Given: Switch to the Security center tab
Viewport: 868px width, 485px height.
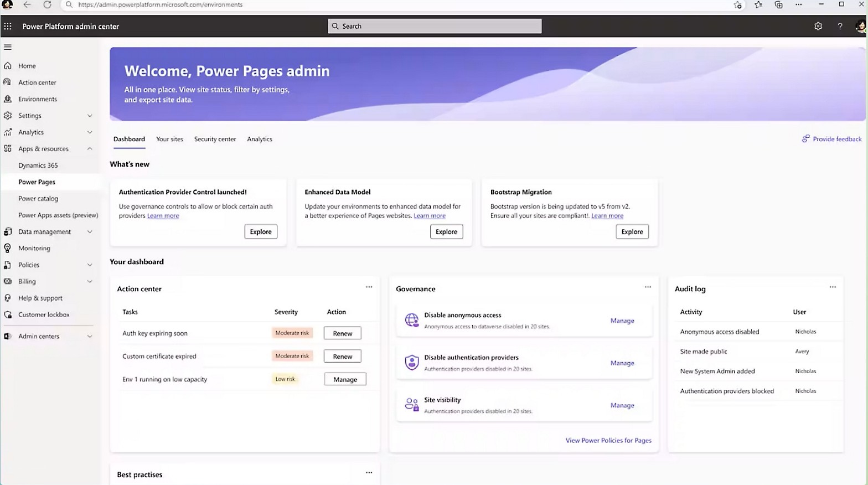Looking at the screenshot, I should (215, 139).
